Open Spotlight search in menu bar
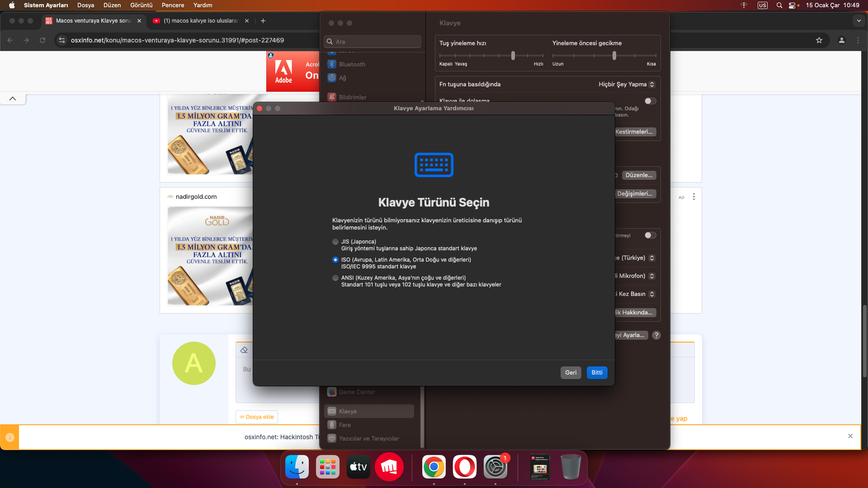The image size is (868, 488). point(779,5)
